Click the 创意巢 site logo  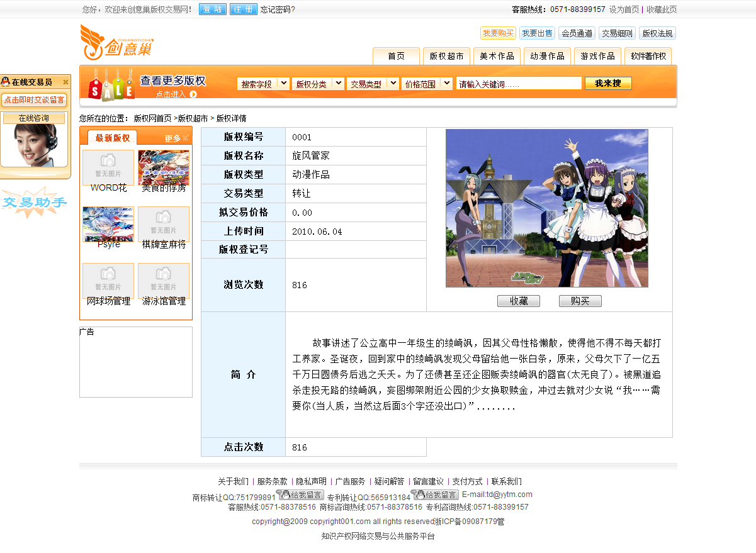pos(116,43)
